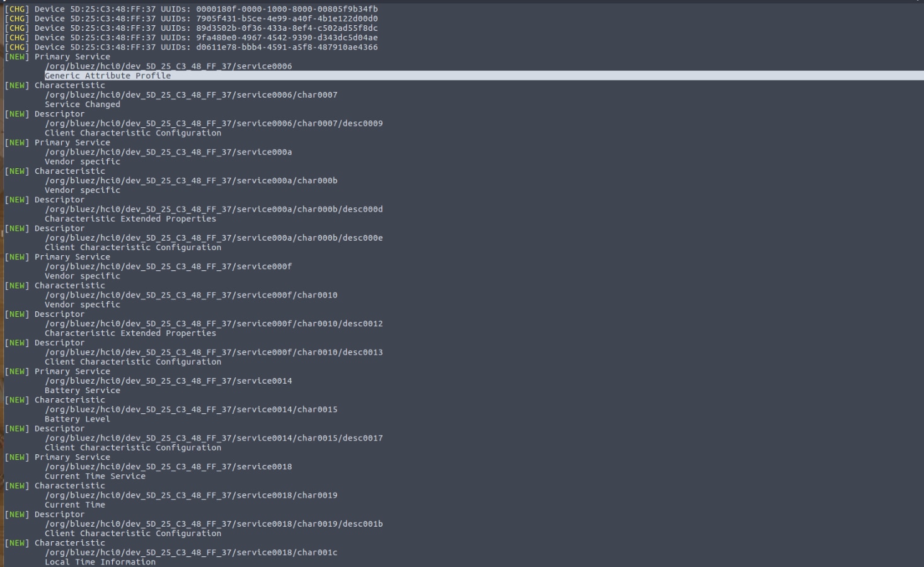The image size is (924, 567).
Task: Click the path ending service0014
Action: coord(168,381)
